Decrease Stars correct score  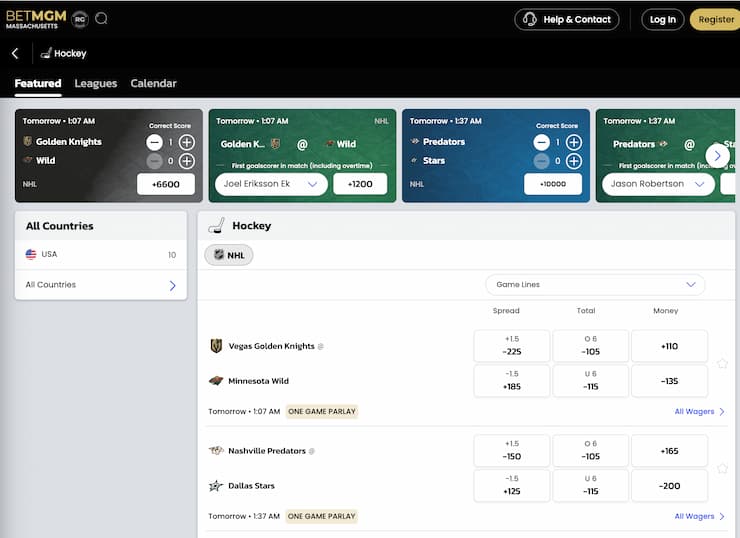tap(541, 161)
